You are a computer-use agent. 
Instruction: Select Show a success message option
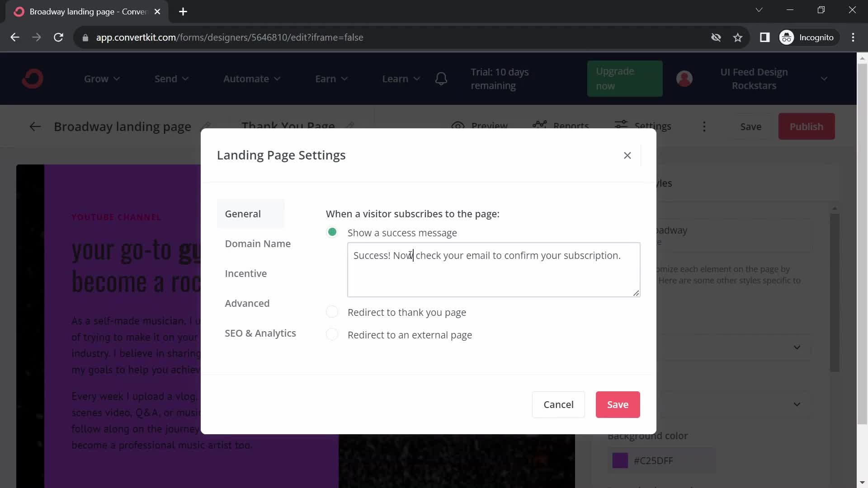[x=332, y=232]
